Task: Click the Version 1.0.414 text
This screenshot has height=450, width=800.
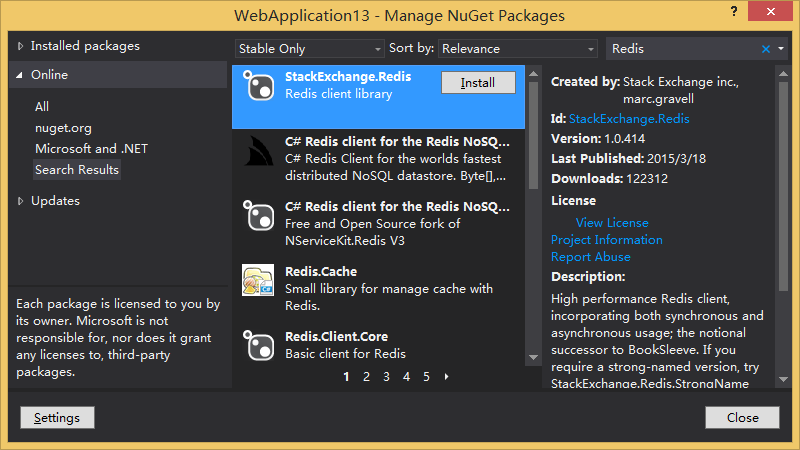Action: (x=598, y=139)
